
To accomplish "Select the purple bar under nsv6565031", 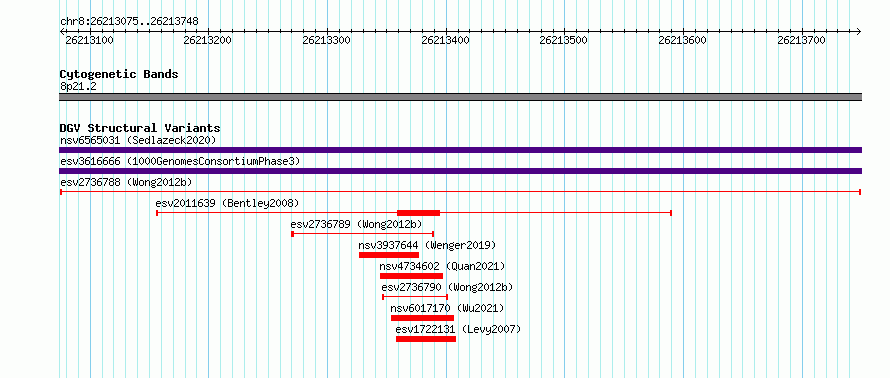I will (x=460, y=150).
